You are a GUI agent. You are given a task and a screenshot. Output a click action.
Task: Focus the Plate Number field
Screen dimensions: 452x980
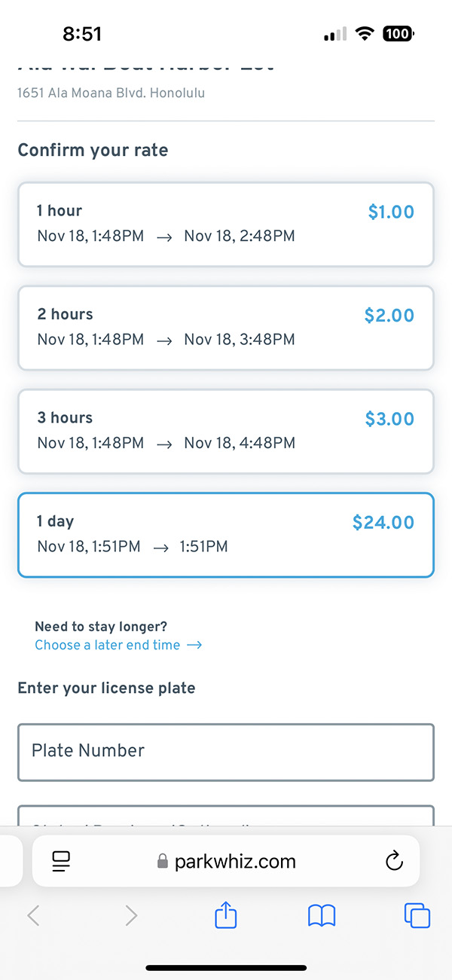point(226,752)
